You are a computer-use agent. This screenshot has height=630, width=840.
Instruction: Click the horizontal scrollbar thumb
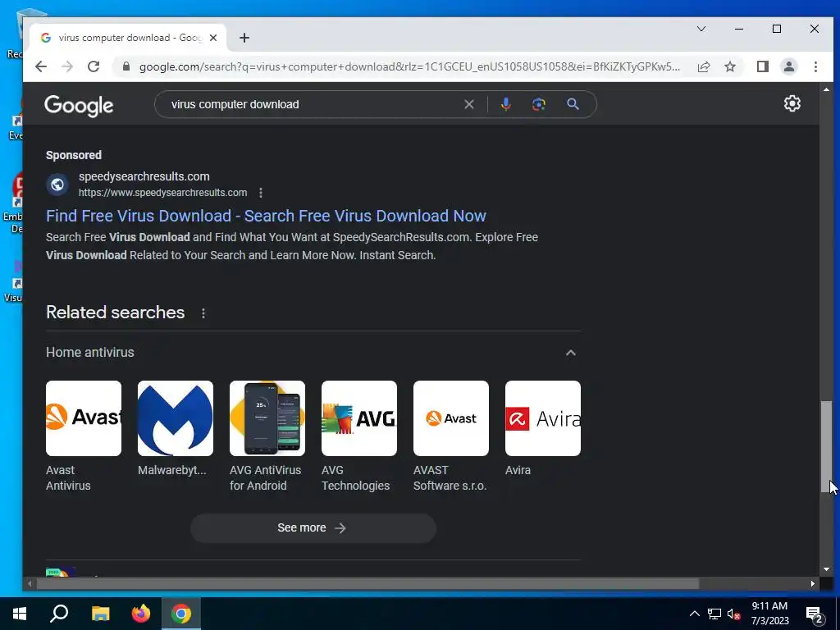coord(367,584)
